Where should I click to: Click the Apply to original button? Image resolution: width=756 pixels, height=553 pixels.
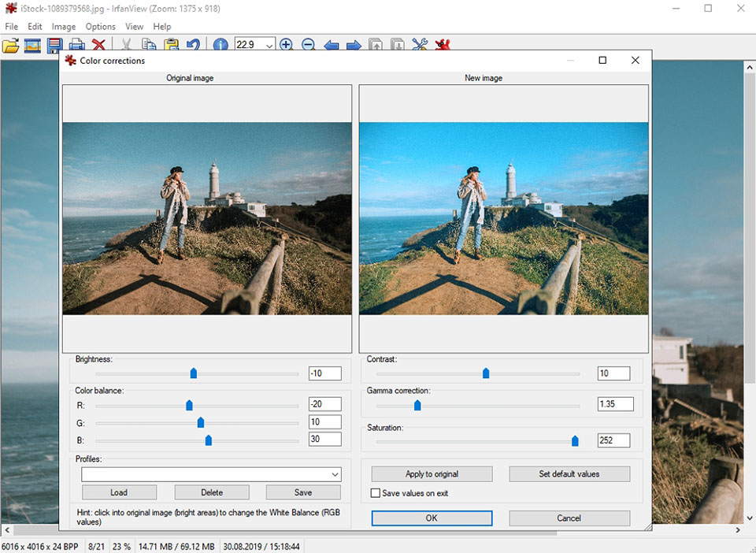tap(432, 474)
